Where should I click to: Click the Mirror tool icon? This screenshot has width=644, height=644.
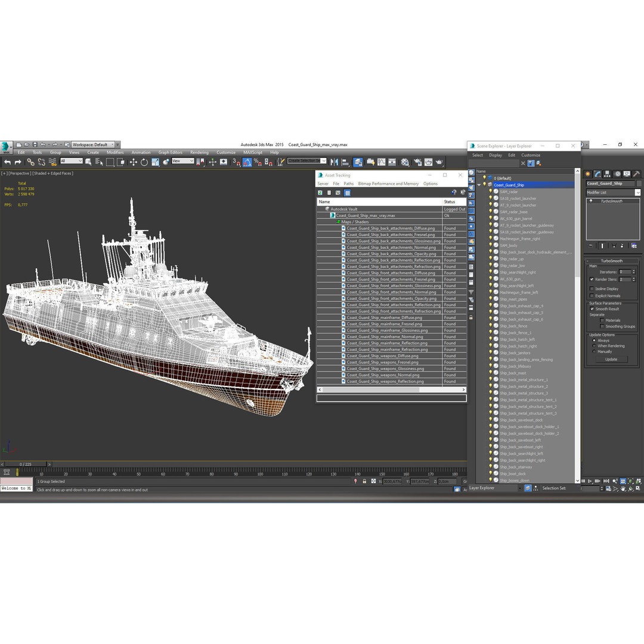click(335, 162)
